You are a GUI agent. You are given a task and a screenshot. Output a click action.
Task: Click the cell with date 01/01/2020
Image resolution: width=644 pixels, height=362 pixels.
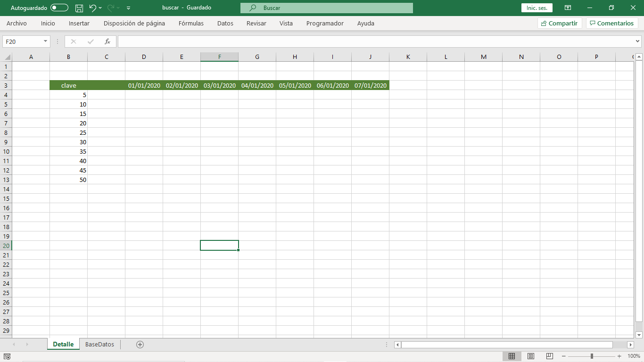pyautogui.click(x=144, y=85)
